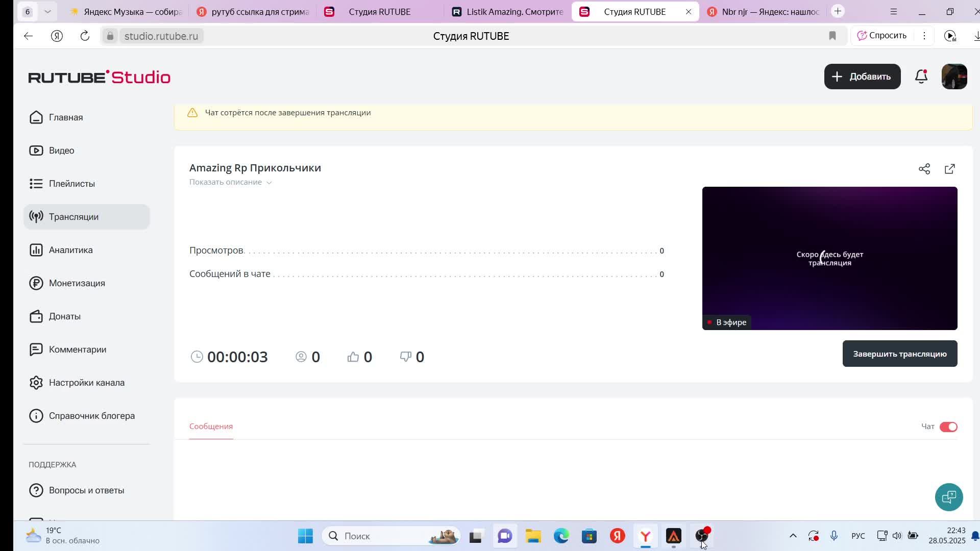Viewport: 980px width, 551px height.
Task: Disable the Чат toggle
Action: coord(948,427)
